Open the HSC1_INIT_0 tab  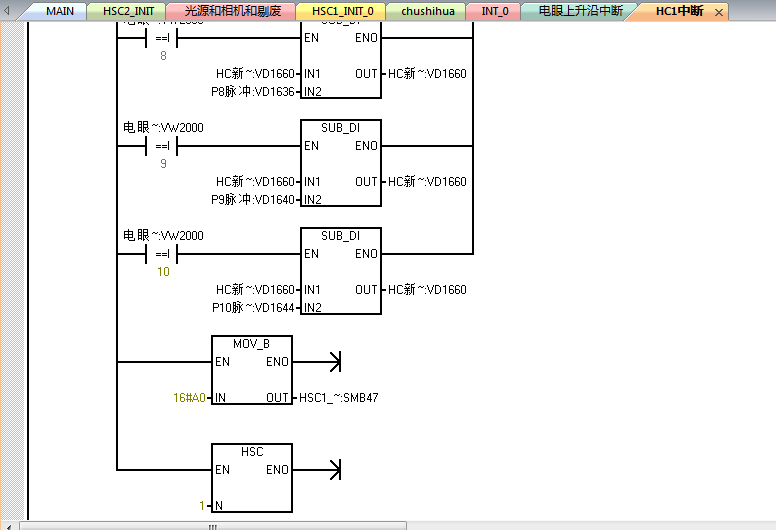[341, 11]
